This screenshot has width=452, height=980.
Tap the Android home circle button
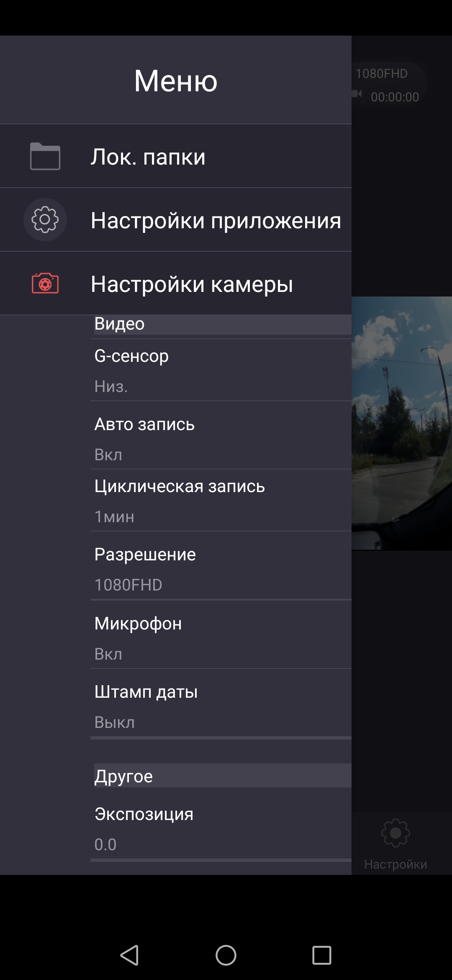click(226, 955)
